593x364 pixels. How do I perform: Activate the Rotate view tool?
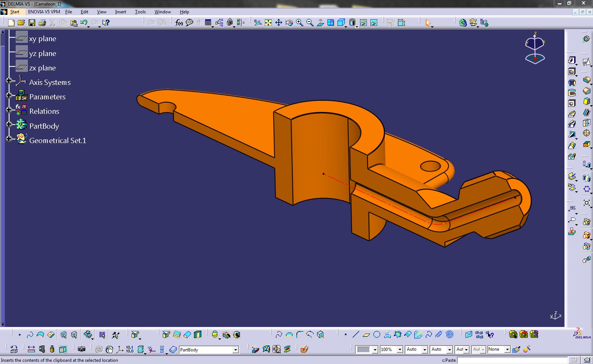pyautogui.click(x=289, y=23)
